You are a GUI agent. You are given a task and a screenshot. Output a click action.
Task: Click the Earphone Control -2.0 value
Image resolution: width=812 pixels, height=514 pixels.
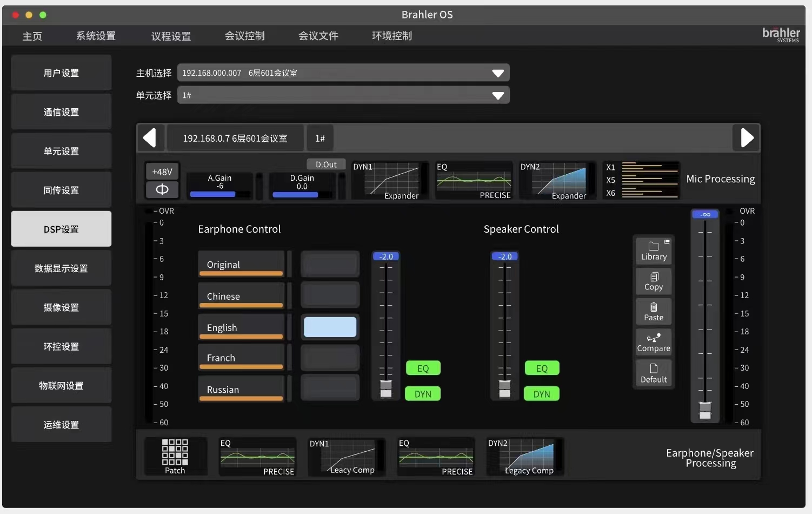(386, 256)
